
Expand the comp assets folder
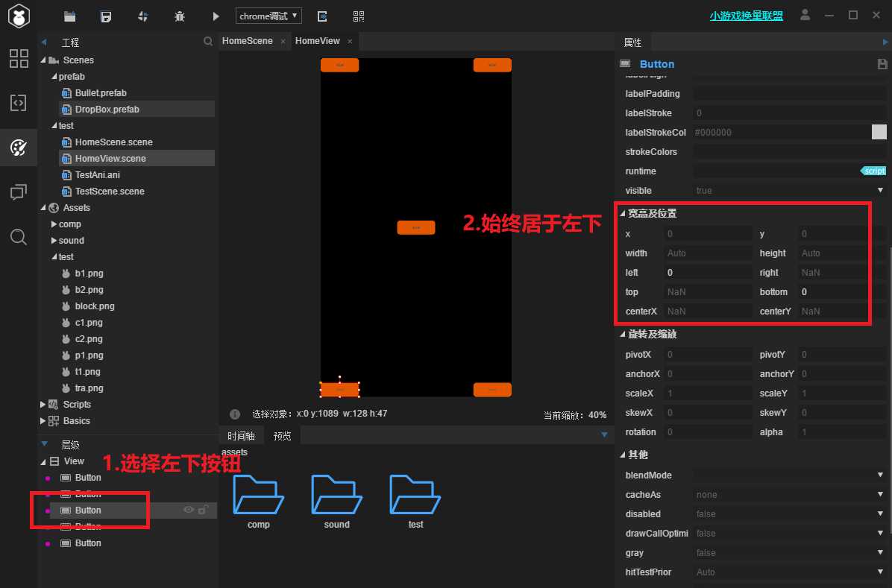click(x=54, y=224)
